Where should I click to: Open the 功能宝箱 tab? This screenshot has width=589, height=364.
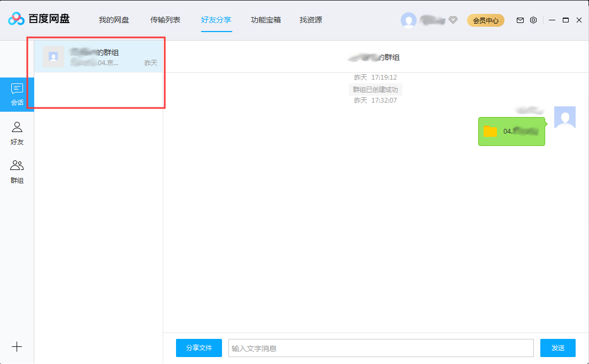(x=266, y=20)
